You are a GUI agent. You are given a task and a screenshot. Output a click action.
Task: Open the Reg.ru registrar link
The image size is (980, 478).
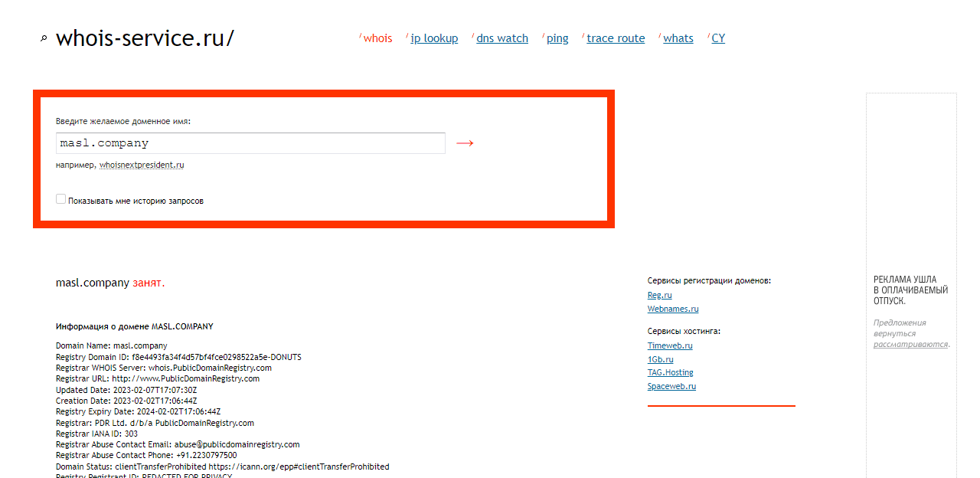tap(659, 295)
